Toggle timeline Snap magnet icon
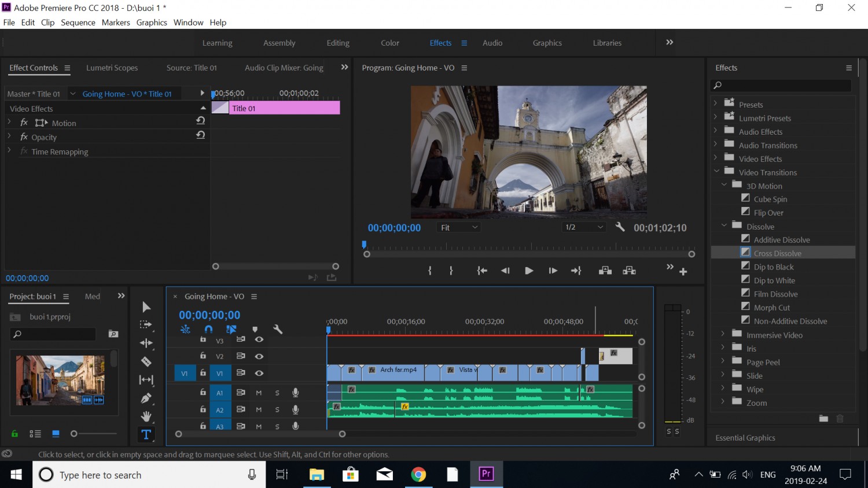The image size is (868, 488). 208,329
